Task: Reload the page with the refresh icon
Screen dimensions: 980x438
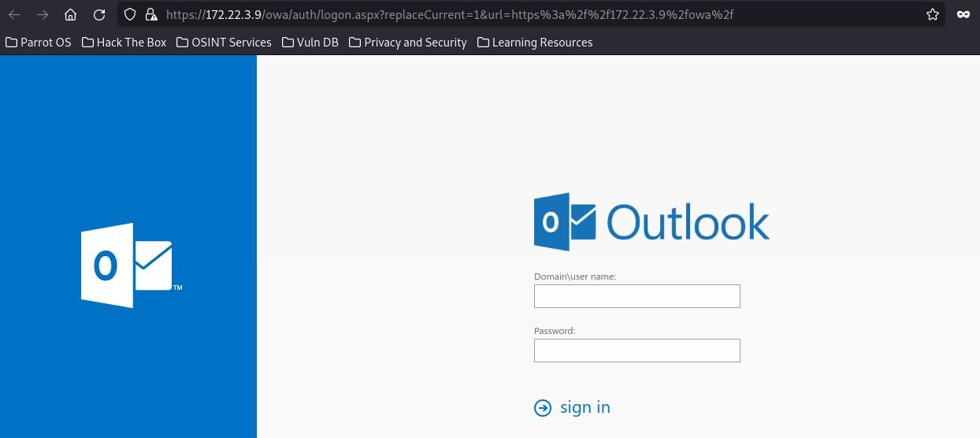Action: point(99,14)
